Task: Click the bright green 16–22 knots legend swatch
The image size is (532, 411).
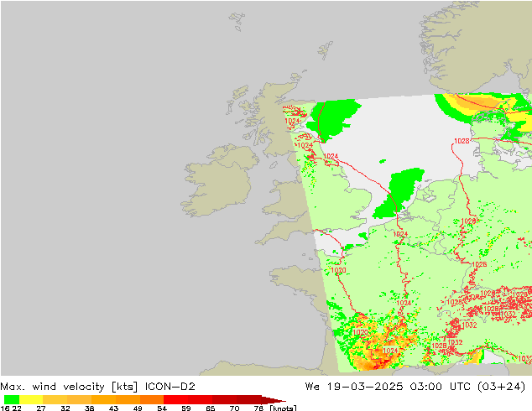Action: (x=12, y=399)
